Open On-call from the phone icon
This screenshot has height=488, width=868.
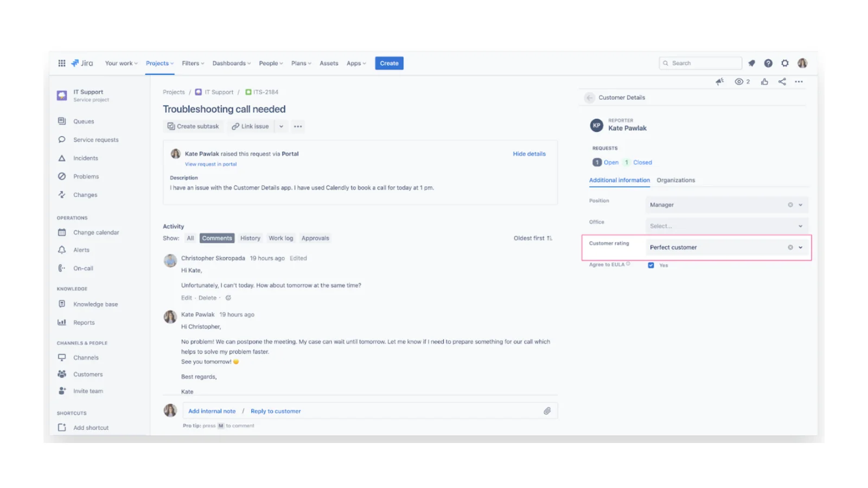(62, 268)
